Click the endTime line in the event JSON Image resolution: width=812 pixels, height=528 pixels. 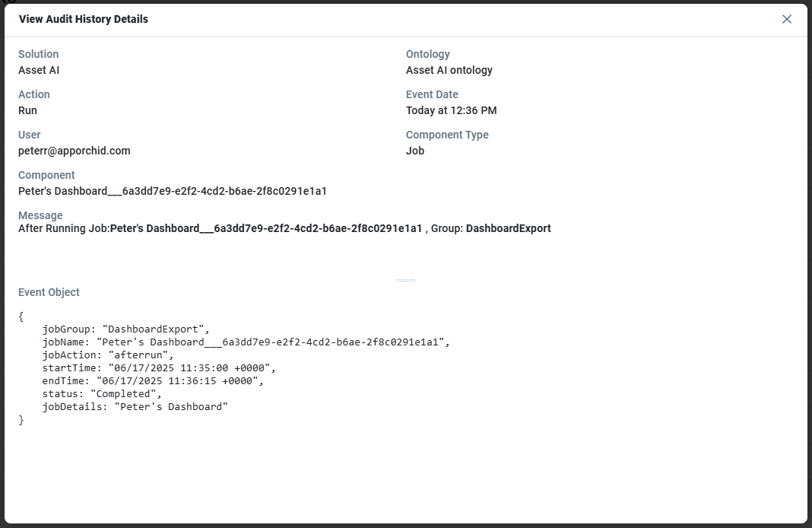point(152,381)
